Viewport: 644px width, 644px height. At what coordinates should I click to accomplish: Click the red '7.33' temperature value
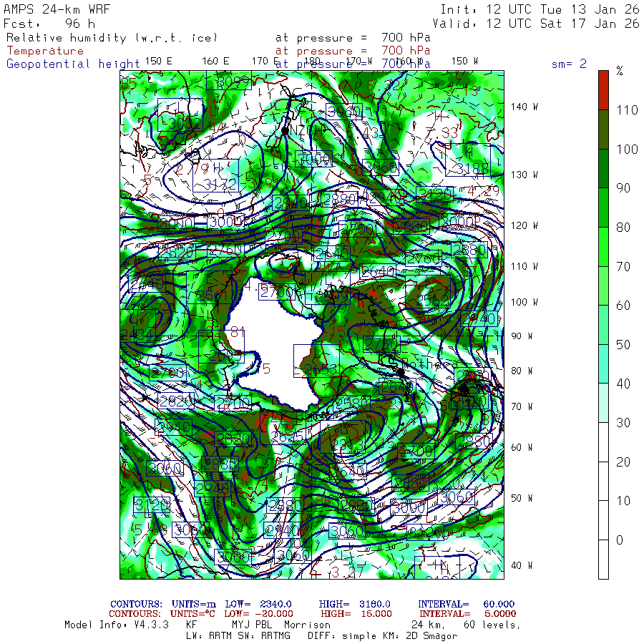[441, 132]
